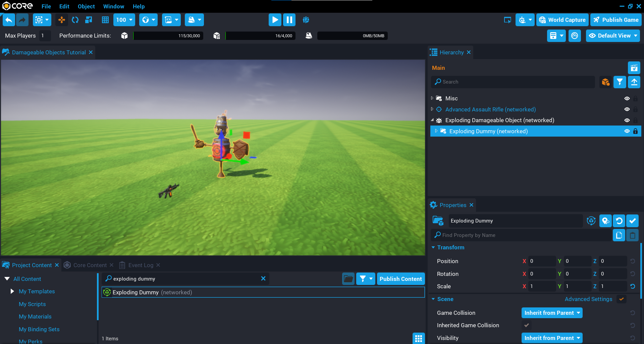Click the Play preview button
Viewport: 644px width, 344px height.
pyautogui.click(x=275, y=20)
